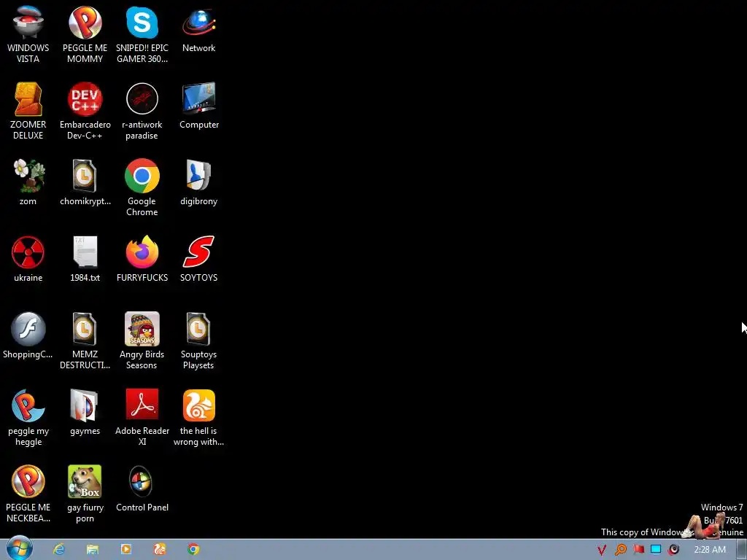The width and height of the screenshot is (747, 560).
Task: Select the ShoppingC... Flash icon
Action: click(28, 335)
